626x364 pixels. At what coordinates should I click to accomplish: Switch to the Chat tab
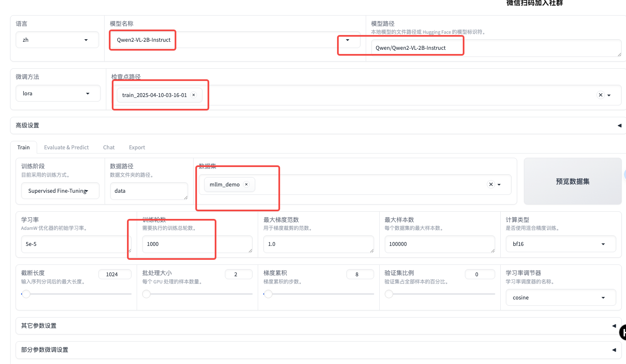[109, 147]
